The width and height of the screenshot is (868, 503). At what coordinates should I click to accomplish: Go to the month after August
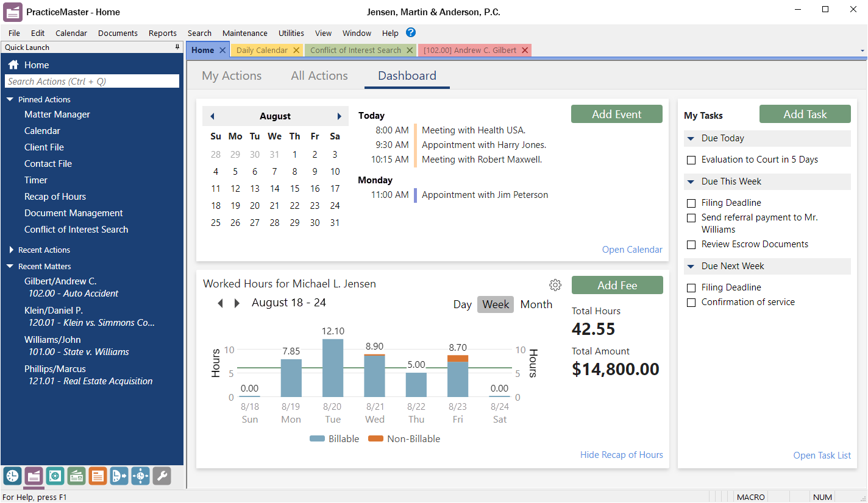pyautogui.click(x=340, y=116)
